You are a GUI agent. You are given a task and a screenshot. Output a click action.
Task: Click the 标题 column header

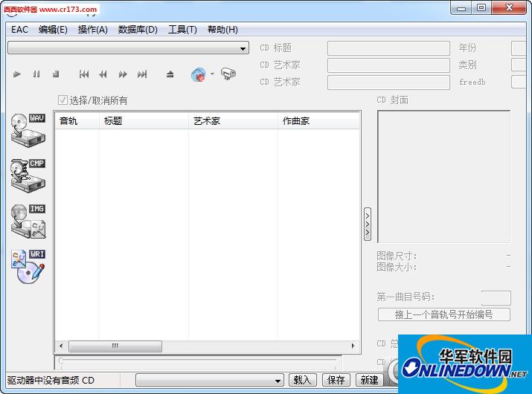tap(144, 120)
